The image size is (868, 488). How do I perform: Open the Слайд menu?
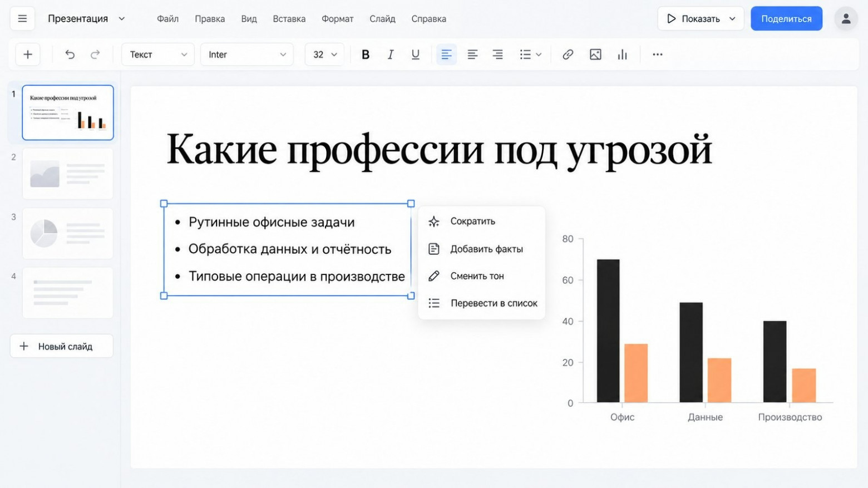382,19
